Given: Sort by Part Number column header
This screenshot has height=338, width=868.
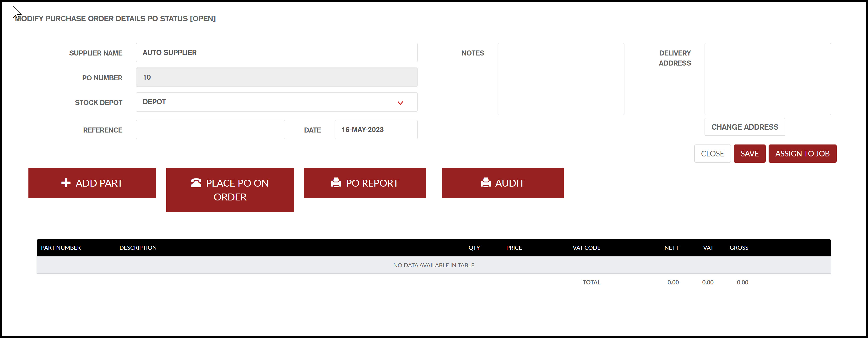Looking at the screenshot, I should click(x=61, y=248).
